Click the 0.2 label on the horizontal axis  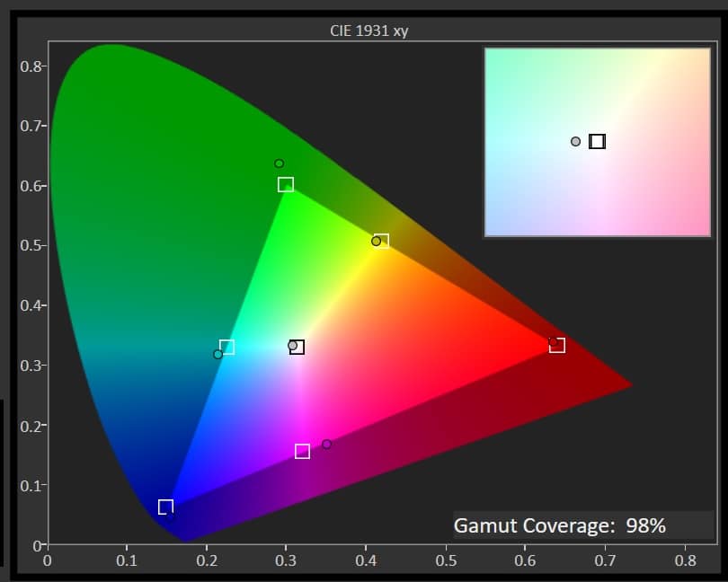(207, 560)
